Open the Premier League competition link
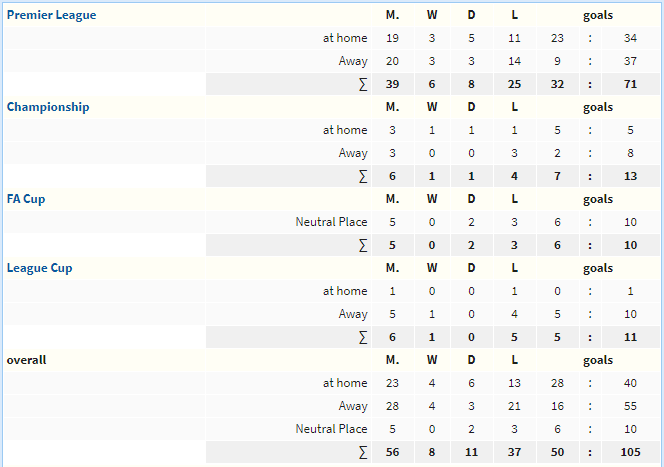Viewport: 664px width, 467px height. click(51, 15)
